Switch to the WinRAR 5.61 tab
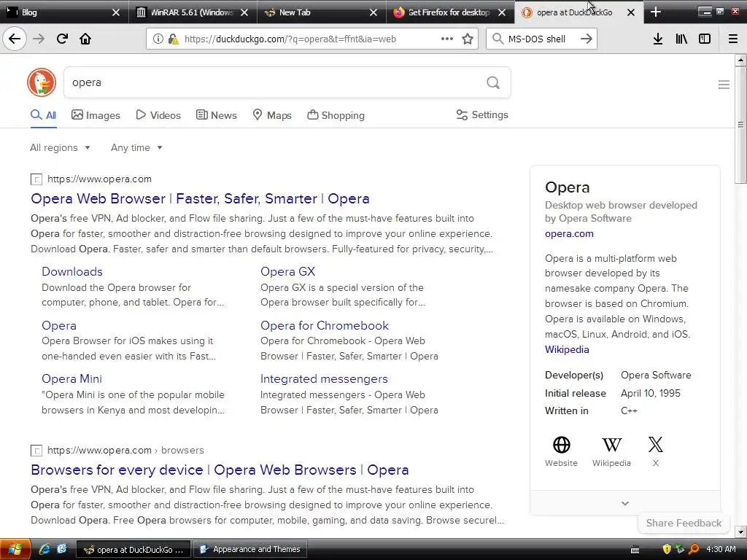Image resolution: width=747 pixels, height=560 pixels. [193, 12]
